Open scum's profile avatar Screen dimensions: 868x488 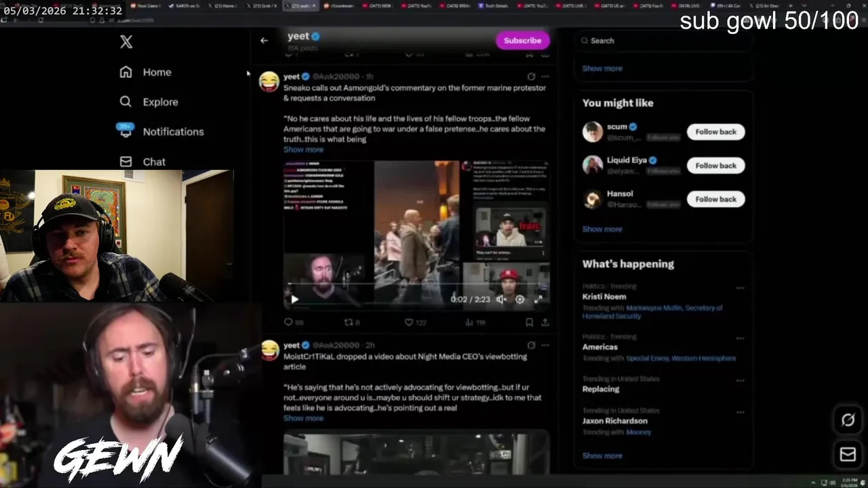coord(593,131)
